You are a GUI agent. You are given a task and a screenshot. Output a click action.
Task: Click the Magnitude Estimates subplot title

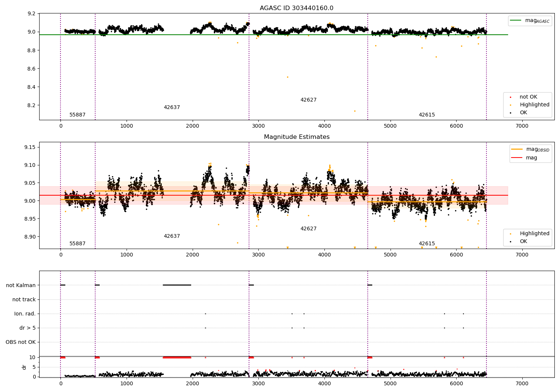(x=296, y=137)
